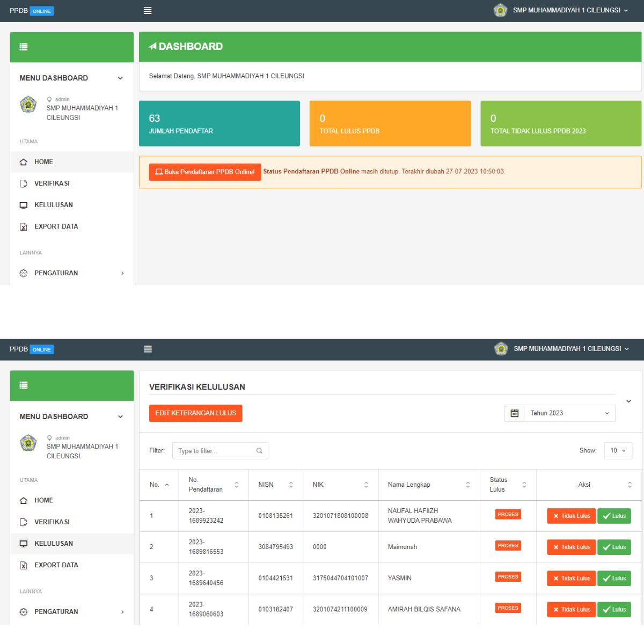The image size is (644, 644).
Task: Sort the table by the NISN column arrows
Action: [291, 485]
